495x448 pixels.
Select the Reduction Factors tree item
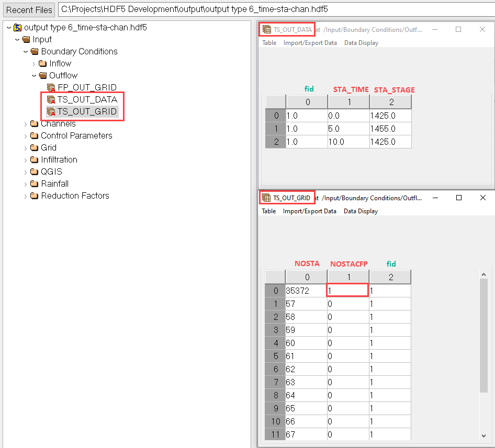75,196
